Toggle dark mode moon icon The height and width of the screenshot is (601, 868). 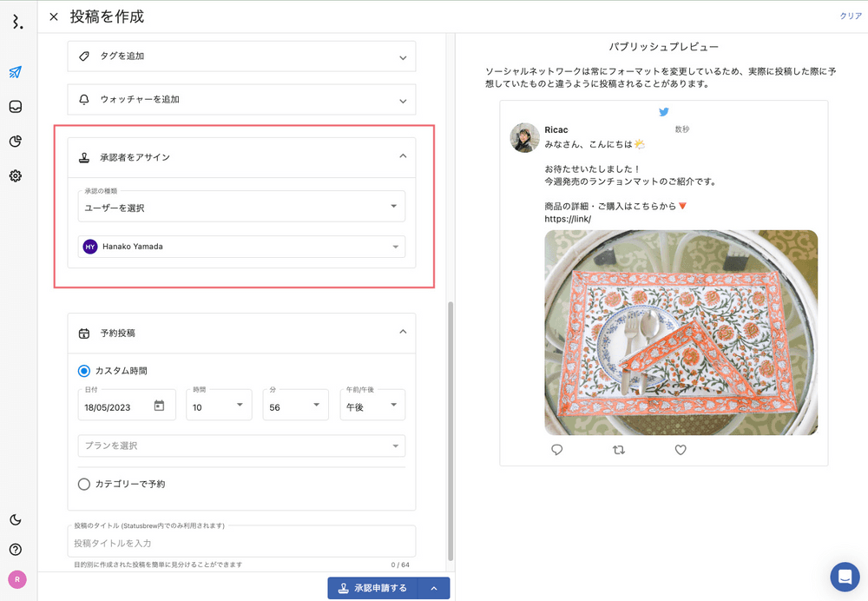(16, 520)
